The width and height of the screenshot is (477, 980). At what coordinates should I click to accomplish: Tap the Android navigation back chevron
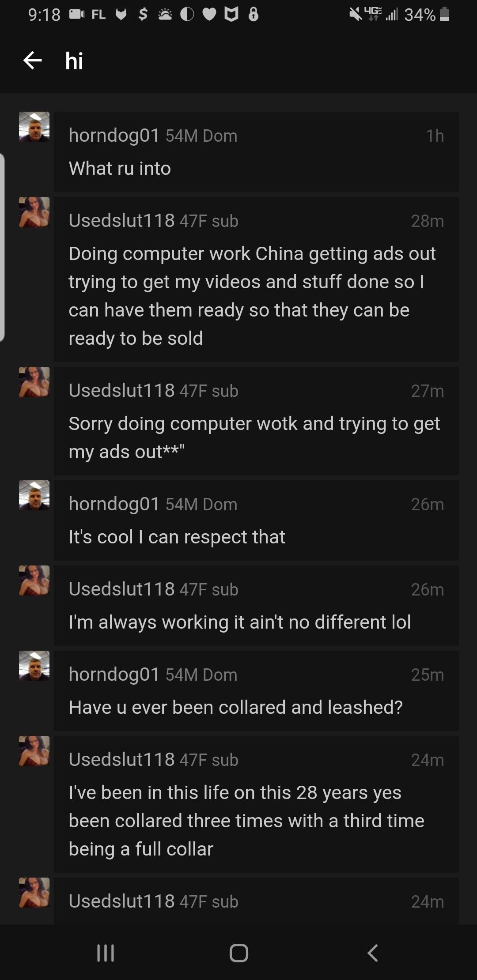373,953
